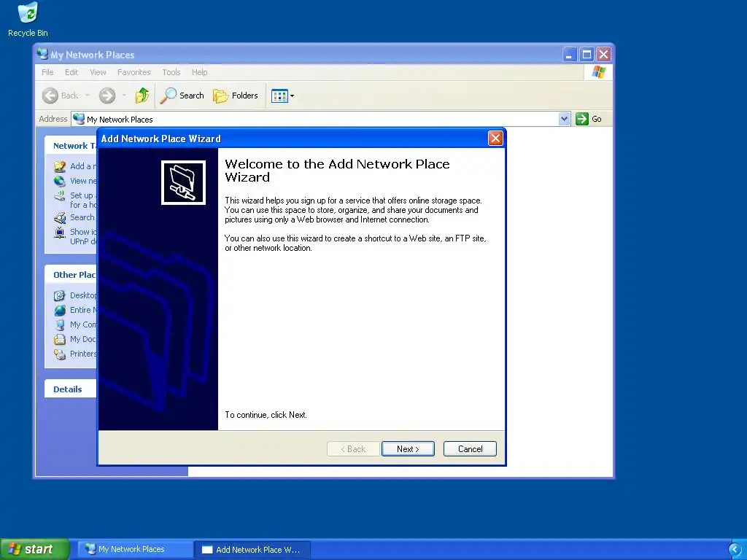The width and height of the screenshot is (747, 560).
Task: Click the Show UPnP devices icon
Action: tap(60, 233)
